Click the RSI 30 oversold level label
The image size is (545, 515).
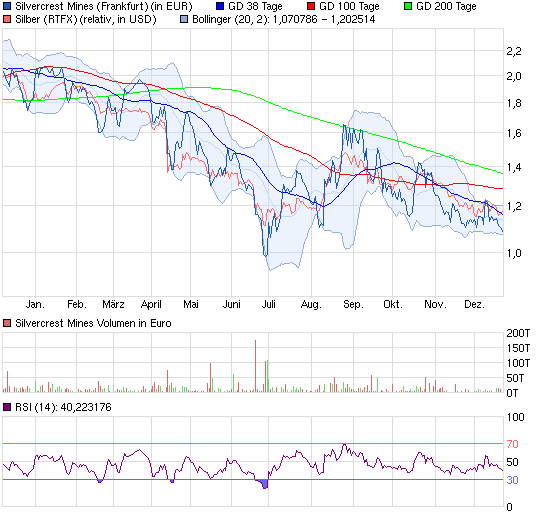(x=512, y=480)
